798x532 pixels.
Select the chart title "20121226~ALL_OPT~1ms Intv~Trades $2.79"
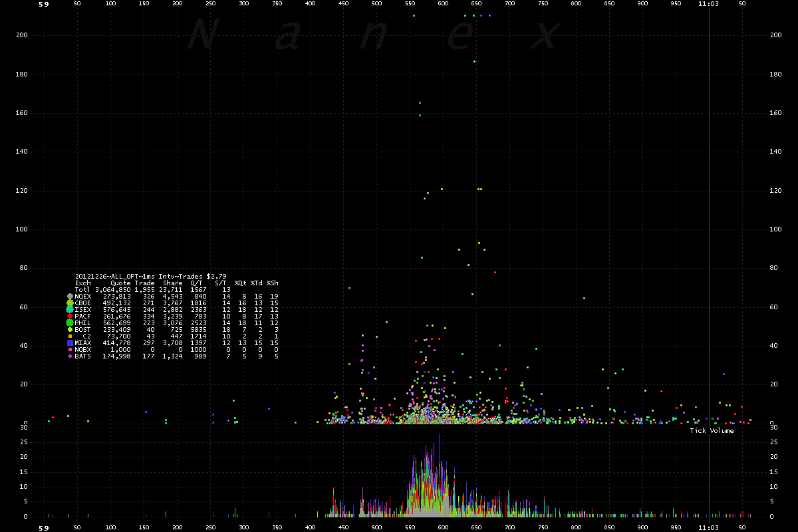151,276
